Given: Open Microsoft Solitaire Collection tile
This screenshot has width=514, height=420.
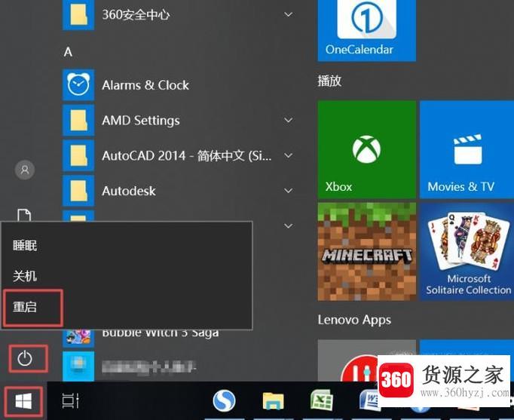Looking at the screenshot, I should click(467, 252).
